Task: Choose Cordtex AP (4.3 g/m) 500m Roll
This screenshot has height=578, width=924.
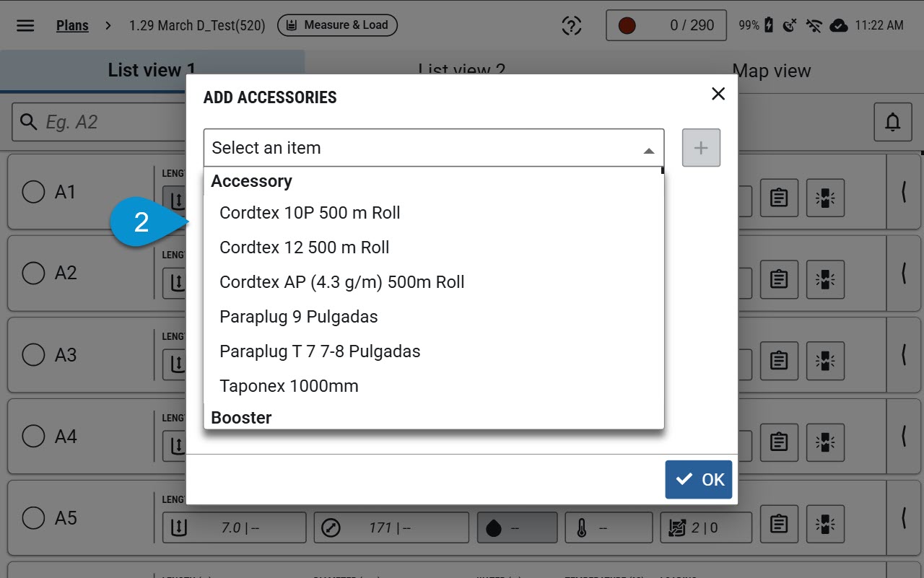Action: click(x=434, y=282)
